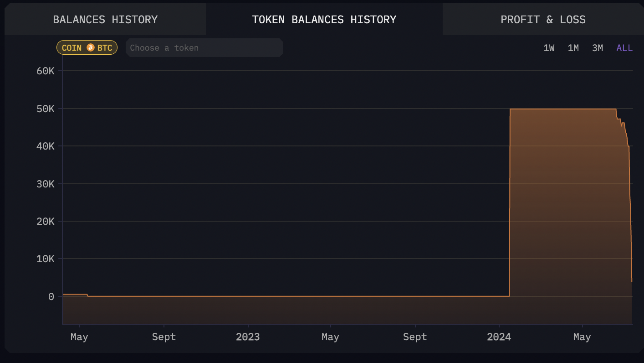Click the COIN BTC token chip
This screenshot has height=363, width=644.
(x=87, y=48)
